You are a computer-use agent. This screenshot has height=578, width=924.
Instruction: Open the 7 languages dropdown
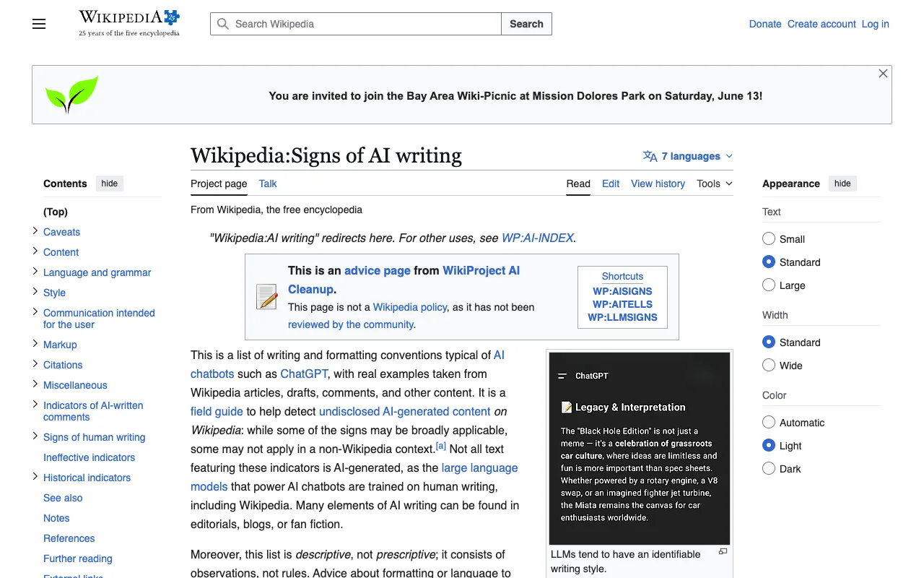[688, 156]
